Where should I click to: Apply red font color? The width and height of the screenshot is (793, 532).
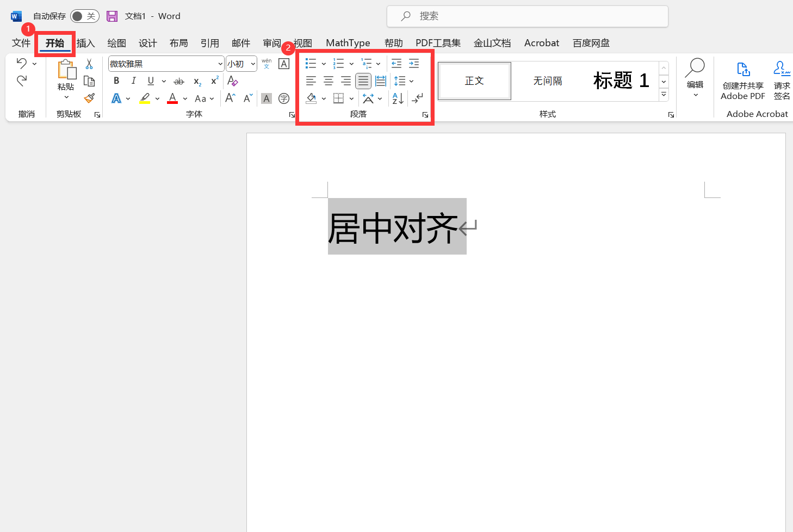point(172,98)
